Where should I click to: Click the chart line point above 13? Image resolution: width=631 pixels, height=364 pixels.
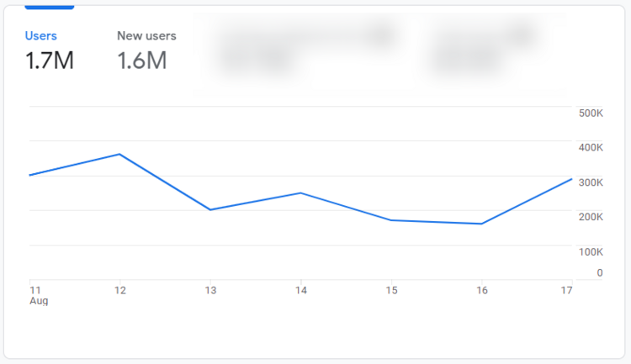(210, 209)
